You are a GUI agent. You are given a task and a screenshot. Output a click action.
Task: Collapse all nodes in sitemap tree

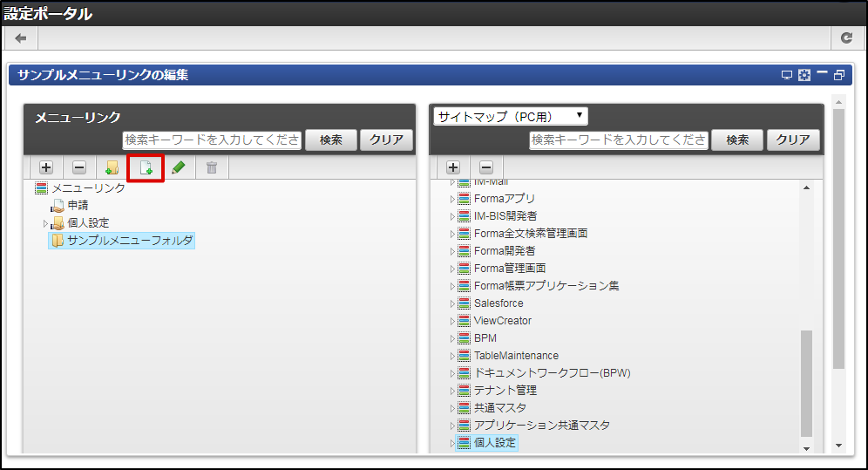[486, 167]
